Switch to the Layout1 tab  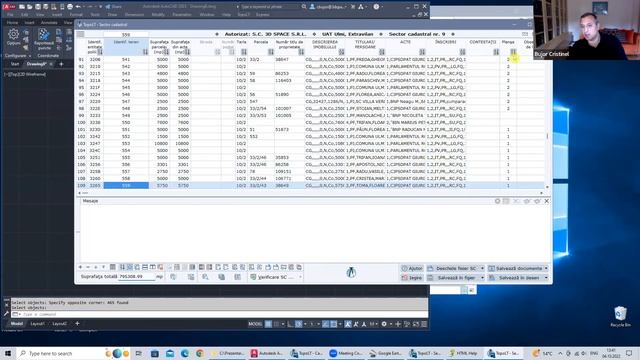coord(38,324)
